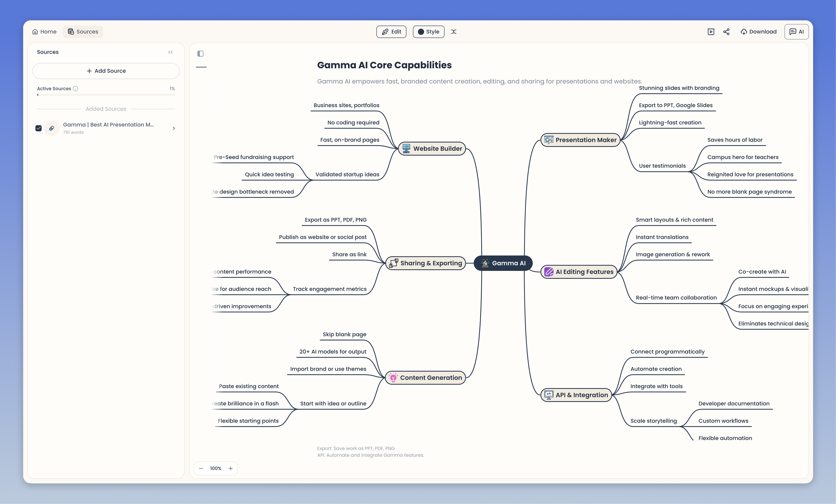Click the Add Source button
836x504 pixels.
click(x=105, y=71)
